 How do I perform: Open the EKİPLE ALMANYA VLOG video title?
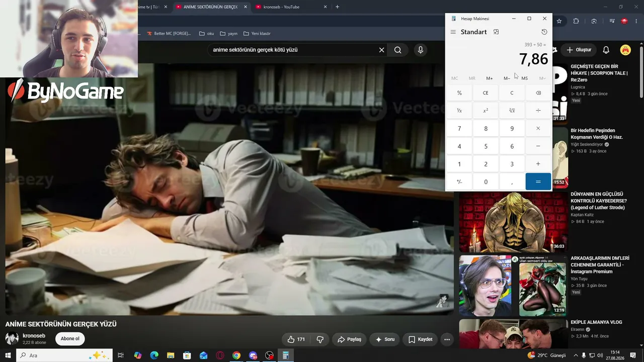(x=596, y=322)
